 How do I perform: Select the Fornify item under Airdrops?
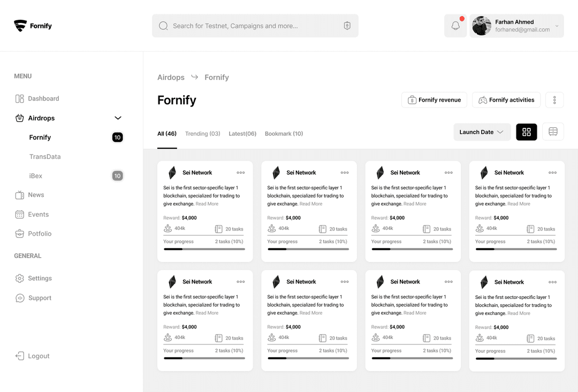coord(40,137)
